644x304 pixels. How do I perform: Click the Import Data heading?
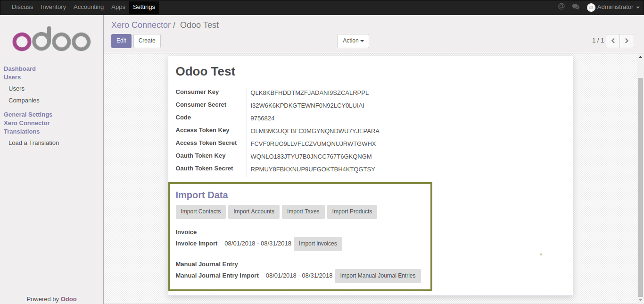coord(202,195)
